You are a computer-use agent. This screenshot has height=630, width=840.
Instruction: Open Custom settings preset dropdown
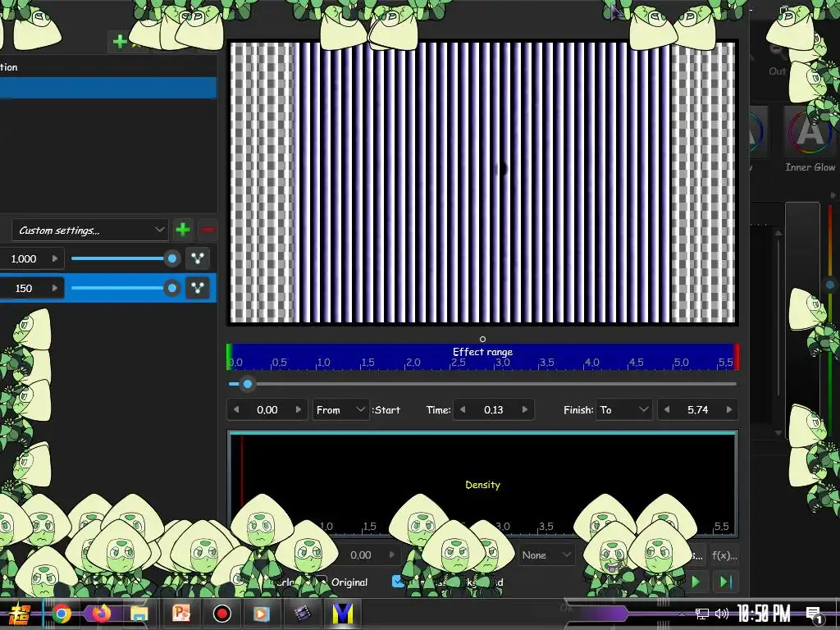tap(90, 231)
